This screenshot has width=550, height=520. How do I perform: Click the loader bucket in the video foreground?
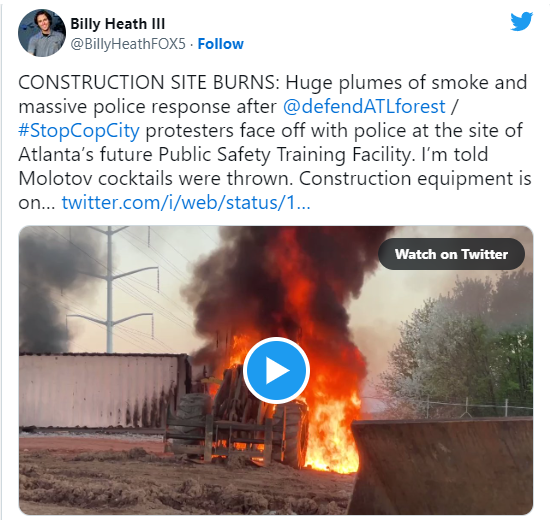pyautogui.click(x=442, y=465)
